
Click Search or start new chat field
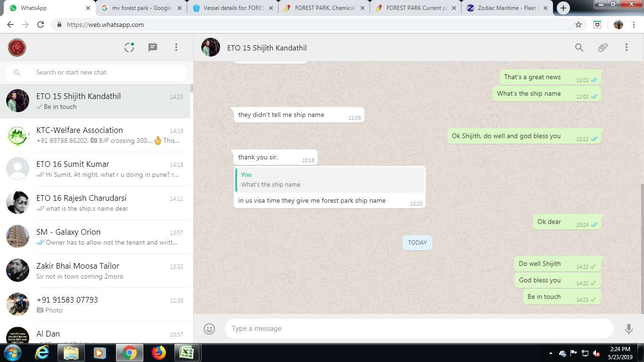(96, 72)
